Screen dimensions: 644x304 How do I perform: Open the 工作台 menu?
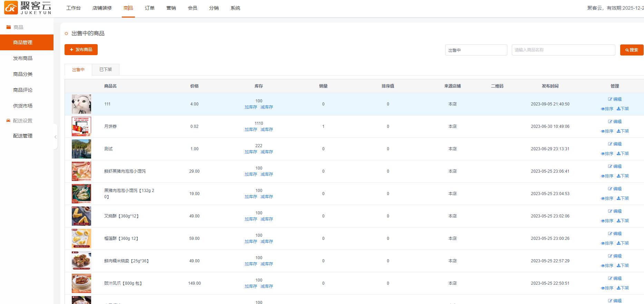74,8
